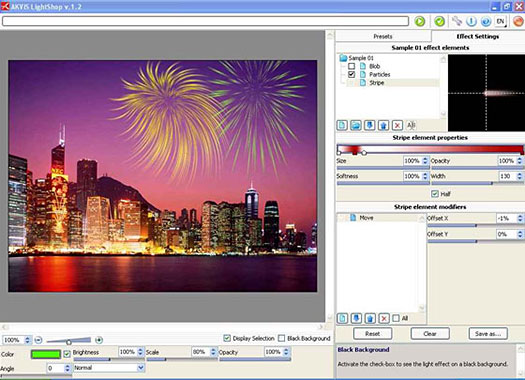The image size is (525, 380).
Task: Click the Move modifier page icon
Action: coord(353,218)
